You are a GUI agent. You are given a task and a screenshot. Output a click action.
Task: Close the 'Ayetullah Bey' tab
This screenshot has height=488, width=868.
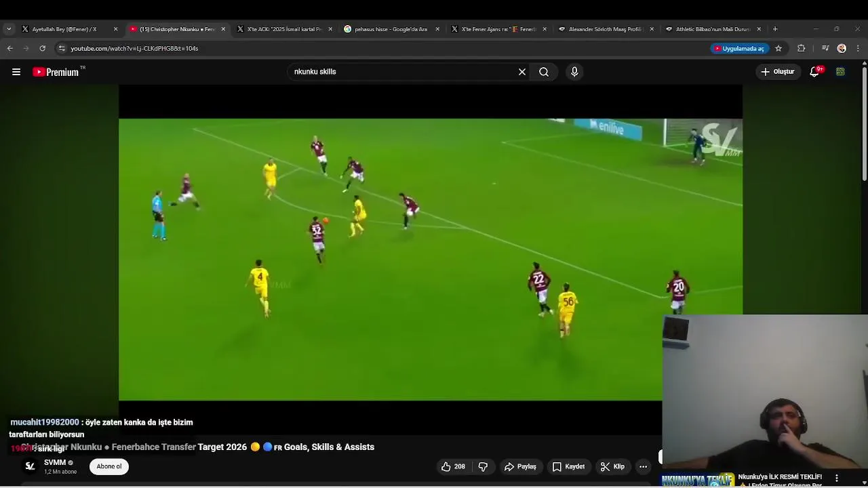click(115, 29)
